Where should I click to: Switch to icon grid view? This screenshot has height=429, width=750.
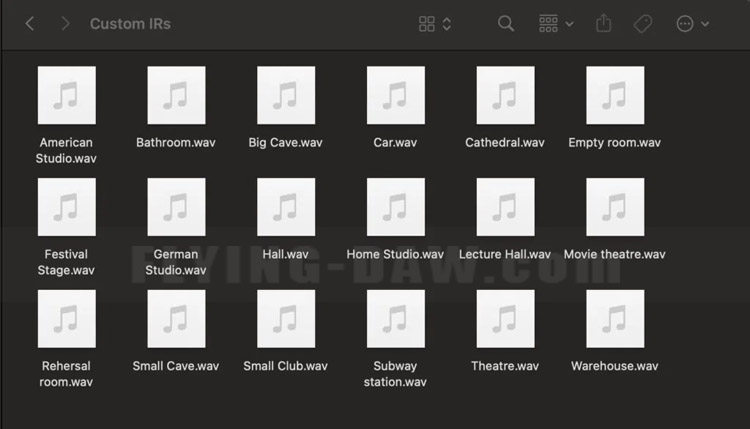point(427,24)
